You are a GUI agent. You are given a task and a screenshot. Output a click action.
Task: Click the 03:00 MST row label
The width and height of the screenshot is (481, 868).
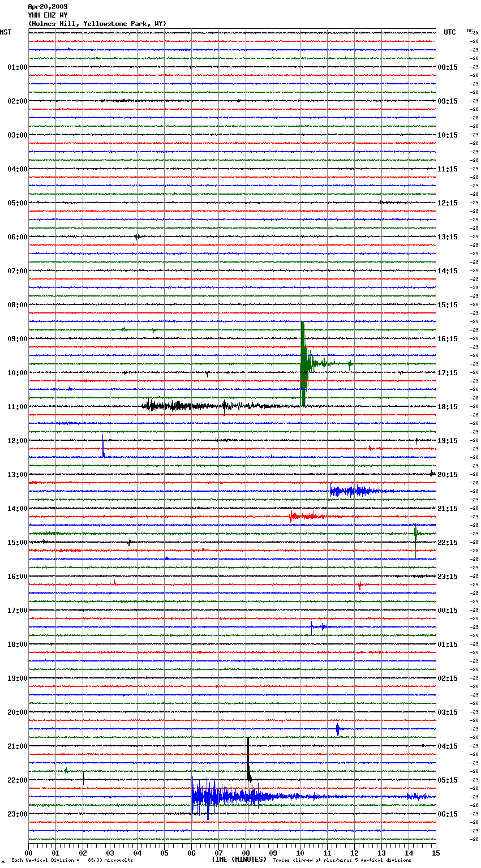pyautogui.click(x=18, y=135)
